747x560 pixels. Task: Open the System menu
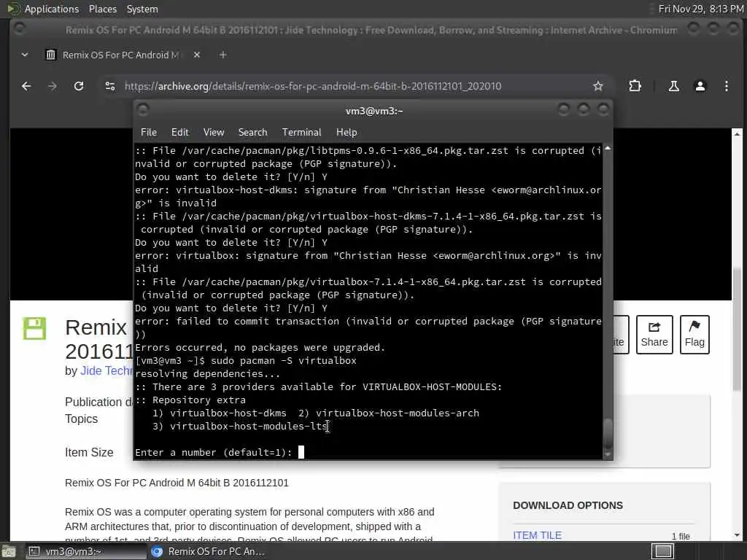[142, 9]
